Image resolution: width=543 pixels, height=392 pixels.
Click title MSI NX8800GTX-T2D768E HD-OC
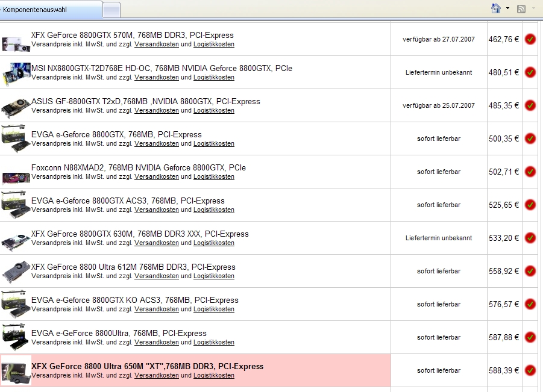pyautogui.click(x=162, y=69)
